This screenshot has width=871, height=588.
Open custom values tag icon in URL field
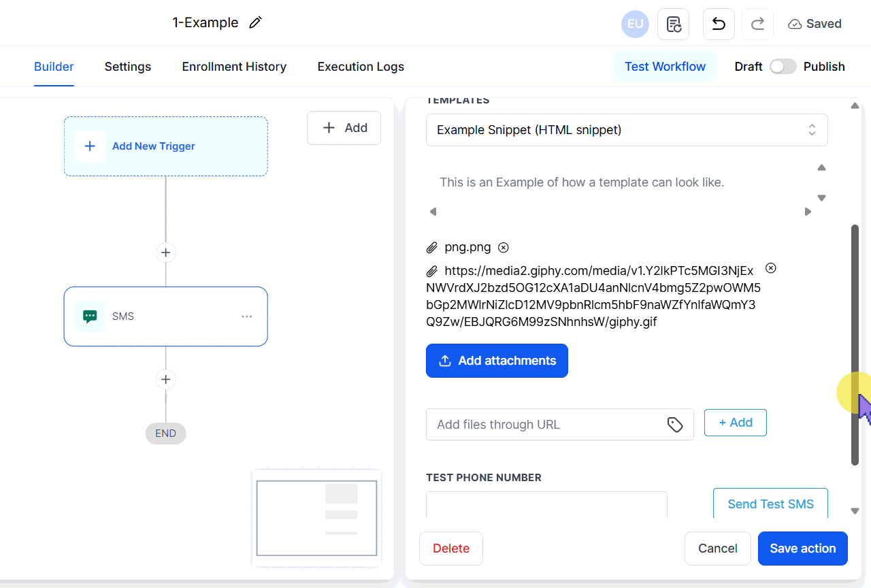point(674,425)
